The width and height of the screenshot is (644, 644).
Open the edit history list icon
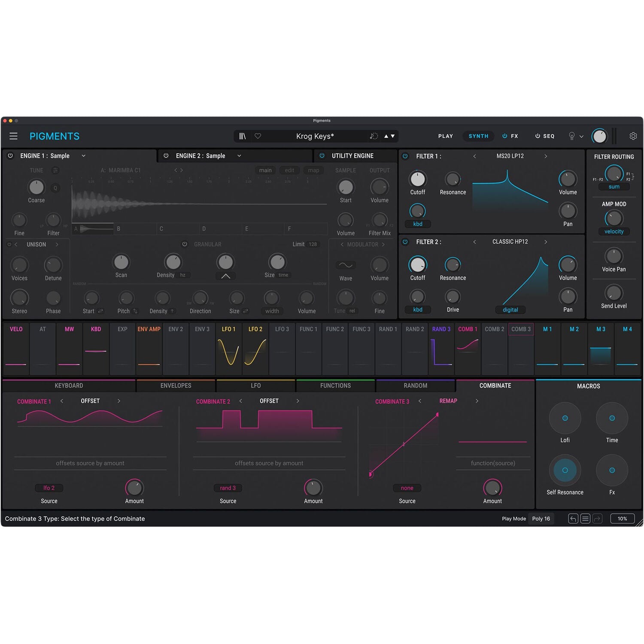tap(585, 519)
